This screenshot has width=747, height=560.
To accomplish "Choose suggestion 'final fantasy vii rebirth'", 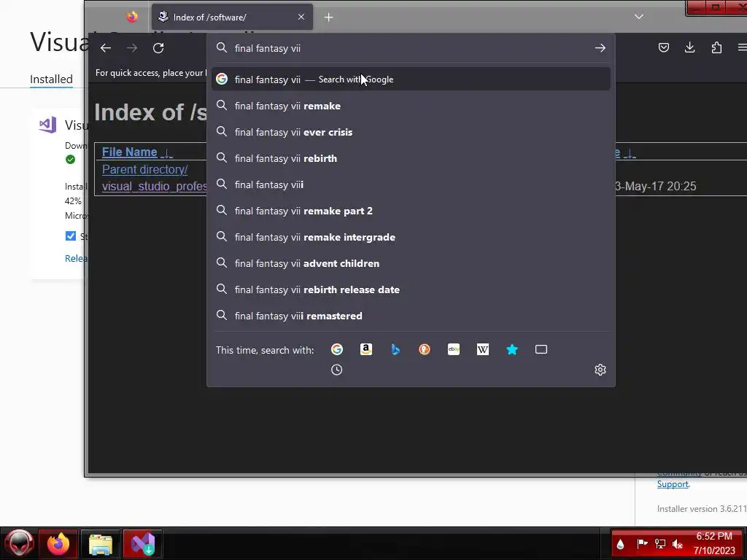I will 411,158.
